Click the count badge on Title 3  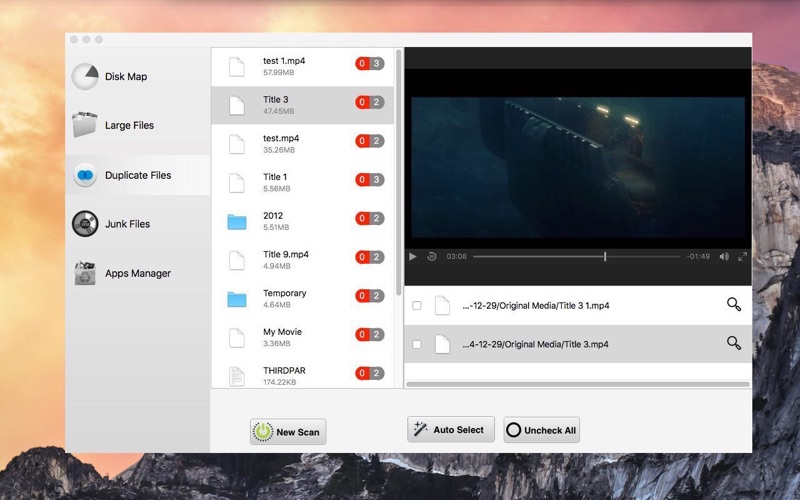coord(370,103)
